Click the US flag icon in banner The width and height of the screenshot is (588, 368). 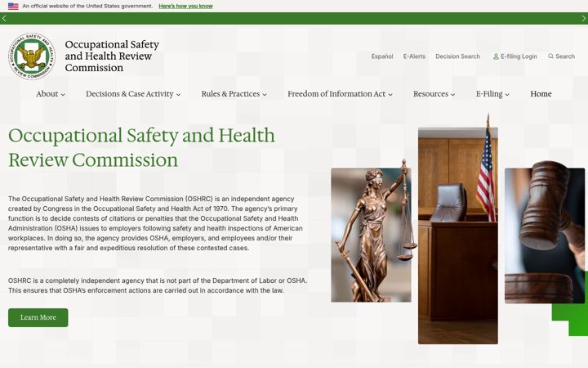[13, 6]
